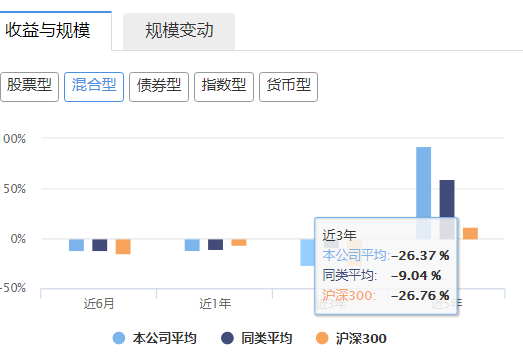Screen dimensions: 523x364
Task: Click the 近6月 dark blue peer-average bar
Action: (x=100, y=245)
